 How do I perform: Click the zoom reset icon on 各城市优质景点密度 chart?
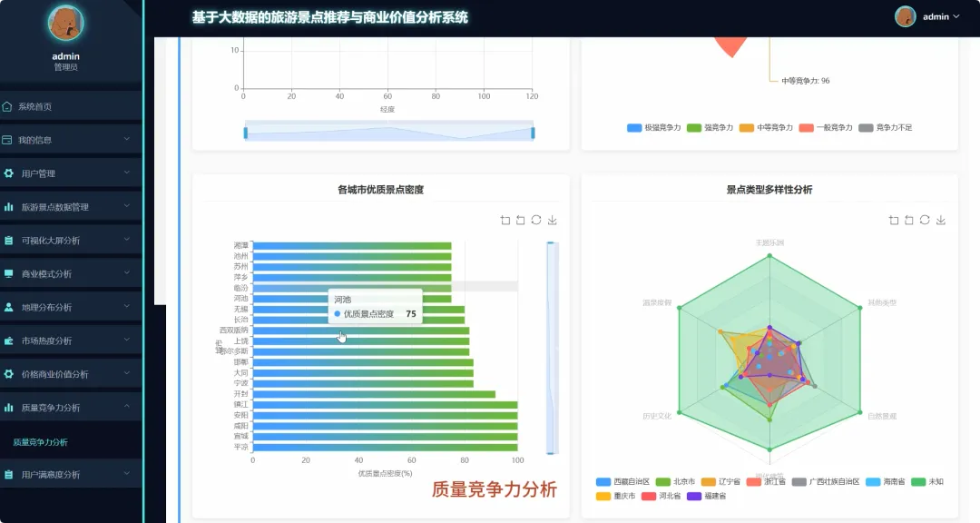click(x=521, y=221)
